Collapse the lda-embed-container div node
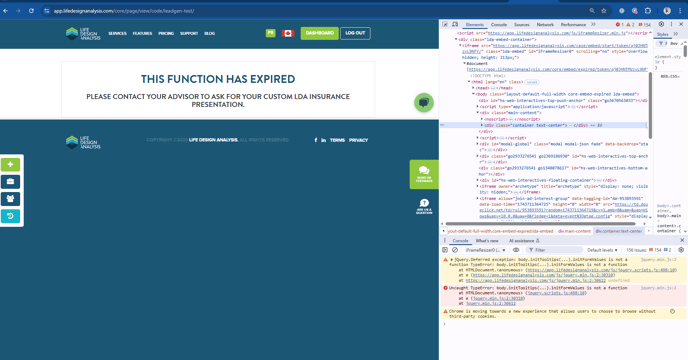This screenshot has height=360, width=688. point(456,40)
